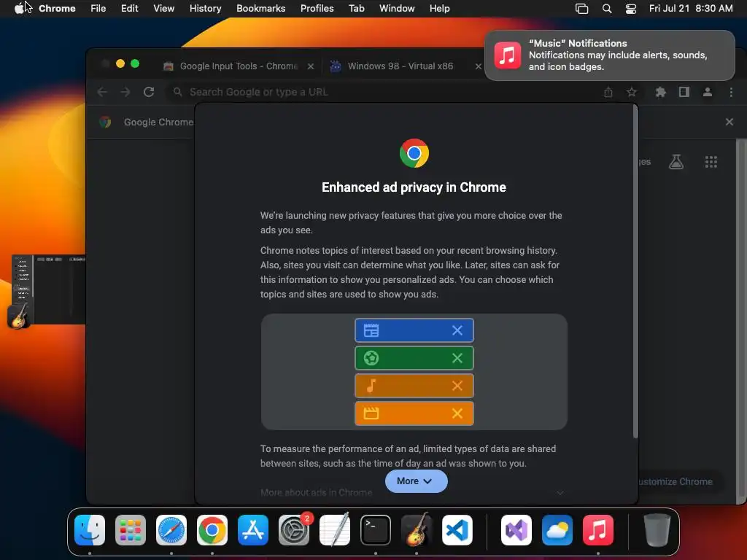Launch Launchpad from the Dock
The image size is (747, 560).
coord(131,530)
